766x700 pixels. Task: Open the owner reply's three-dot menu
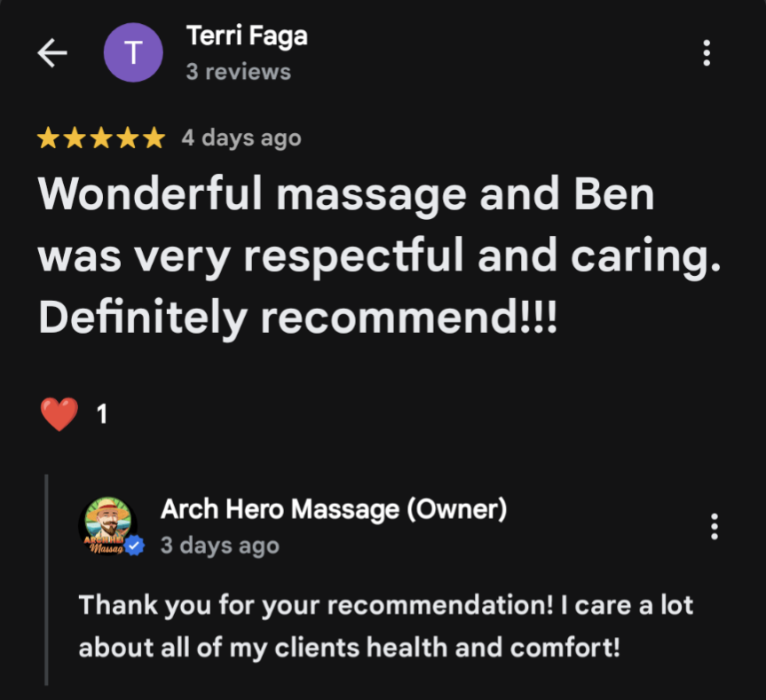coord(715,527)
